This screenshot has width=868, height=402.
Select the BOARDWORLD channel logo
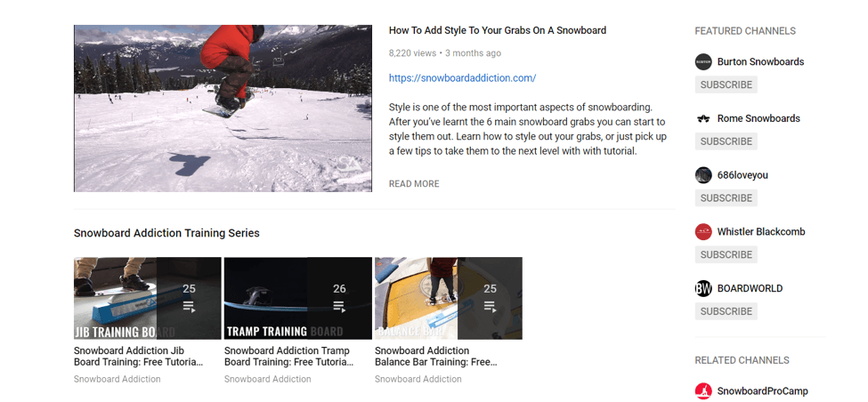[703, 289]
